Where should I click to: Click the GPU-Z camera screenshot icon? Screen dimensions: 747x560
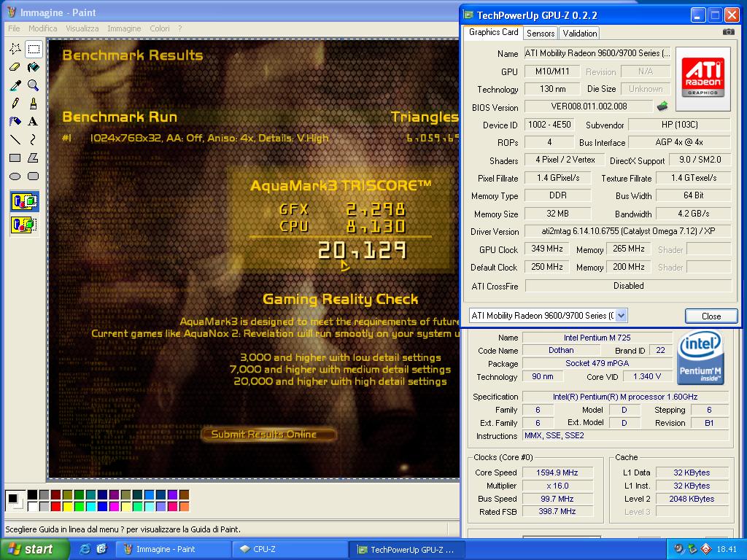pyautogui.click(x=729, y=32)
